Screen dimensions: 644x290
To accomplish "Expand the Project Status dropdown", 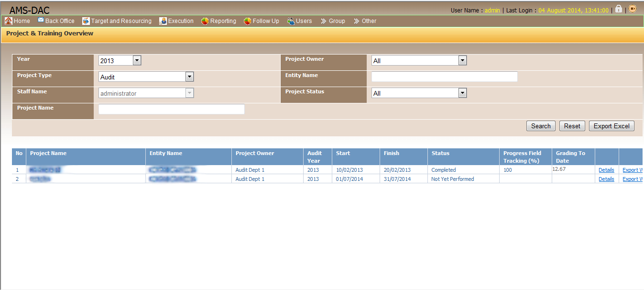I will click(x=462, y=93).
